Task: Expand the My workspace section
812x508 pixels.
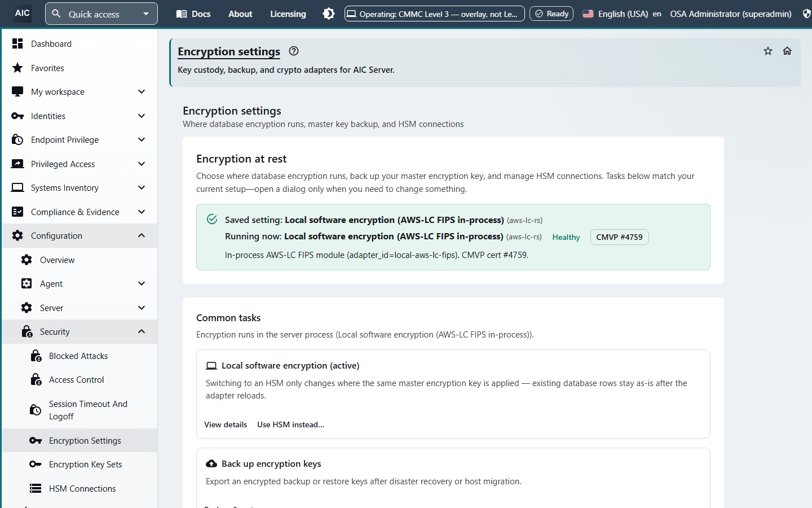Action: pos(142,92)
